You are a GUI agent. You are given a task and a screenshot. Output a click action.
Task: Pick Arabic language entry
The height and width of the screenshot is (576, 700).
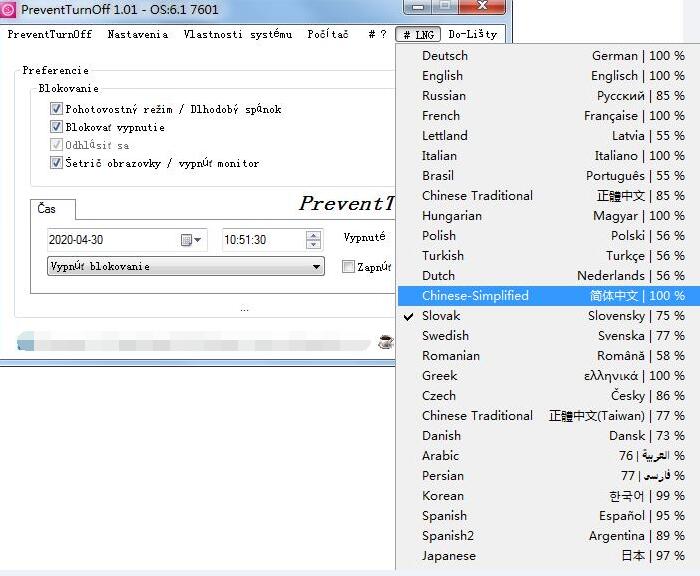tap(549, 456)
